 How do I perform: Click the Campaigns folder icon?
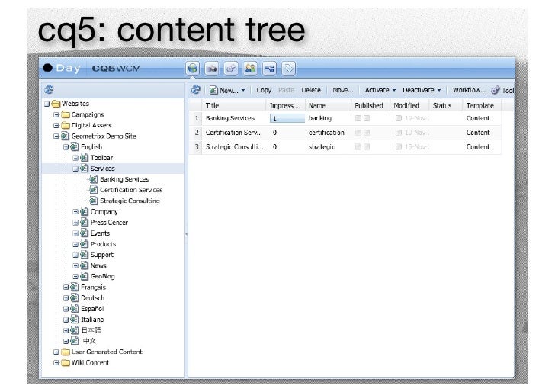66,114
